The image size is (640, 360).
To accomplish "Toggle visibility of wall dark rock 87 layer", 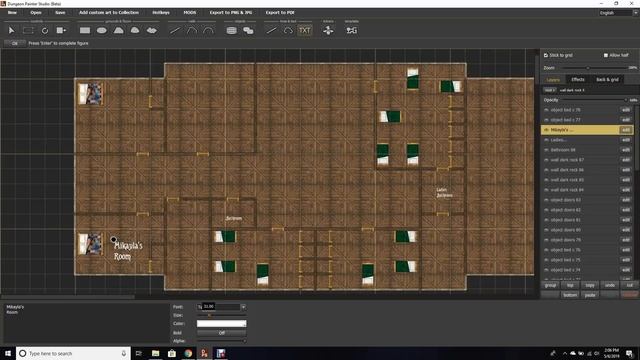I will pyautogui.click(x=547, y=160).
